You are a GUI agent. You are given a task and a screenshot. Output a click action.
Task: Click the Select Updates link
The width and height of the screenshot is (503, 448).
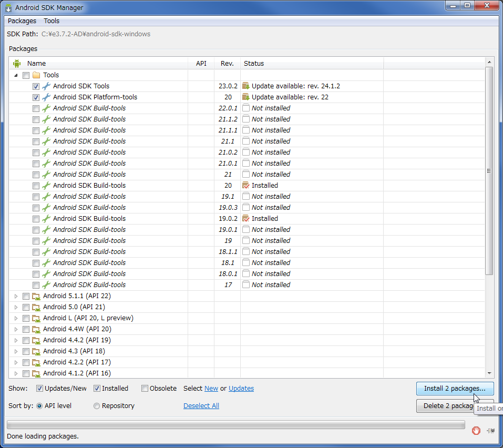(241, 388)
